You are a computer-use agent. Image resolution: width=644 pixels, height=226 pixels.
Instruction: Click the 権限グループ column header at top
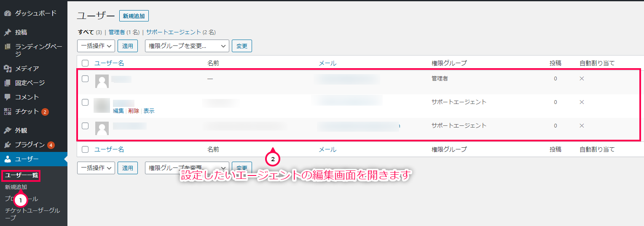pos(449,63)
